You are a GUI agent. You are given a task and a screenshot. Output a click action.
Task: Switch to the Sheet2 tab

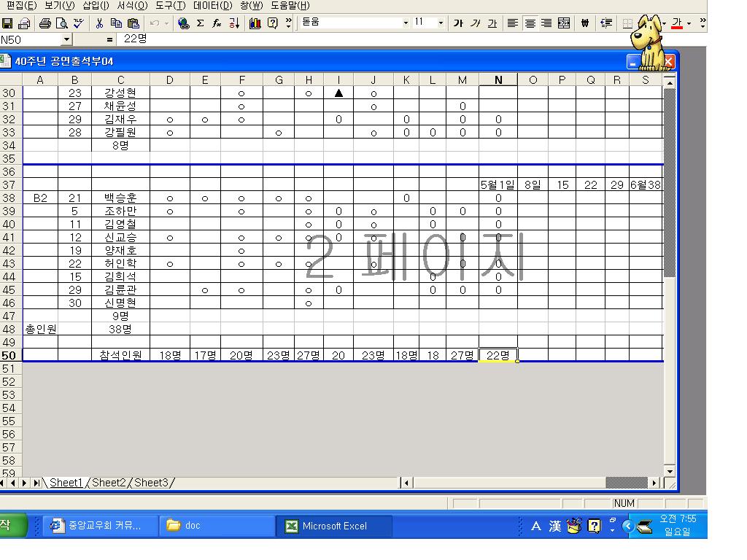click(109, 483)
